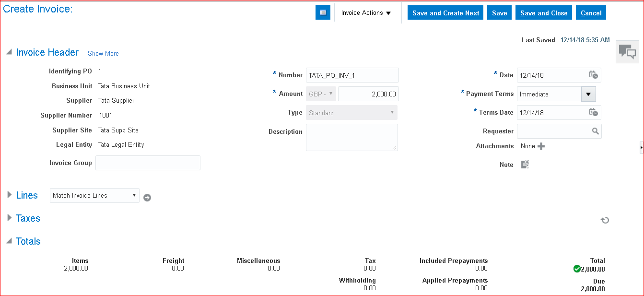Collapse the Invoice Header section
Image resolution: width=644 pixels, height=296 pixels.
(9, 52)
